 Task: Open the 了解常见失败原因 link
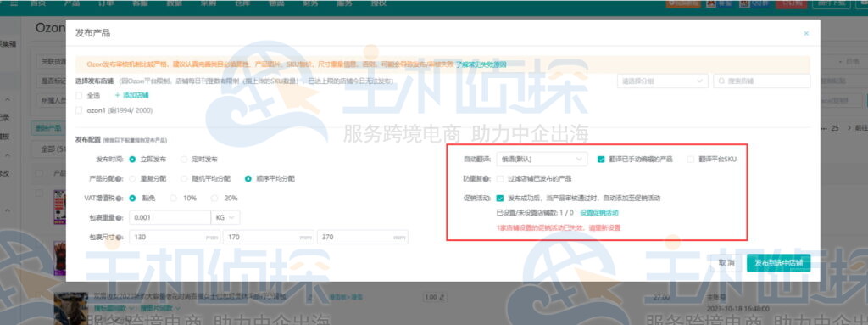(481, 64)
